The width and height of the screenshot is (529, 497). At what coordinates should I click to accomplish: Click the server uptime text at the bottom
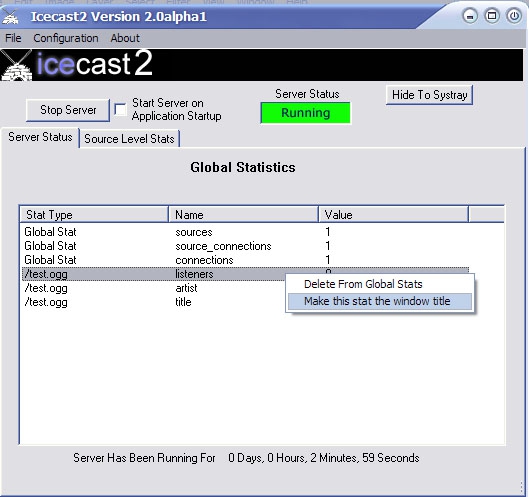[x=246, y=458]
